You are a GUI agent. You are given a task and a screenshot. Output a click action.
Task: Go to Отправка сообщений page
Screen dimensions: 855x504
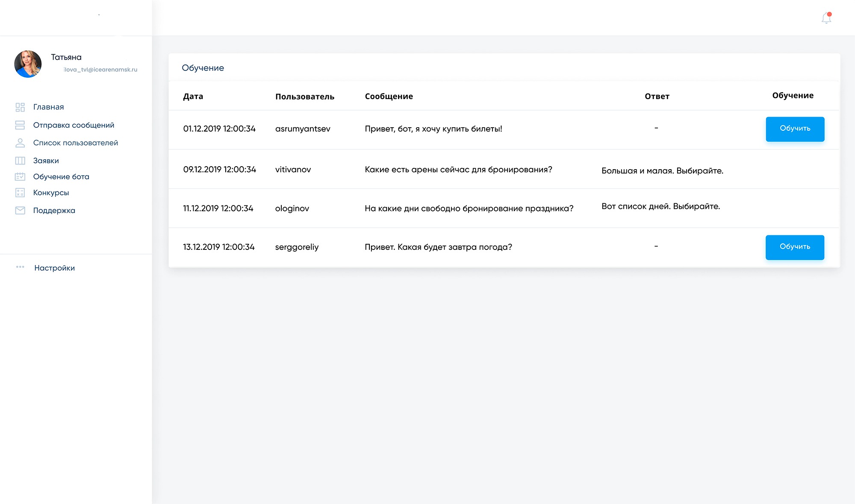point(74,125)
